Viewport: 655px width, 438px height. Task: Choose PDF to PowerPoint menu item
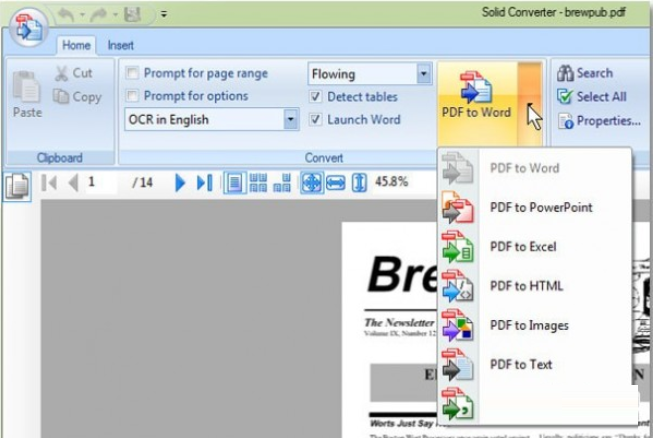534,207
